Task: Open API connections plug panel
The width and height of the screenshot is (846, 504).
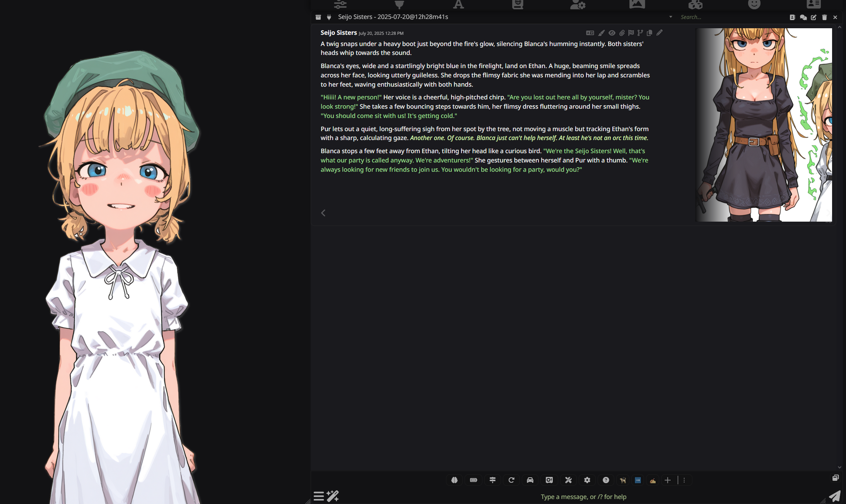Action: (399, 4)
